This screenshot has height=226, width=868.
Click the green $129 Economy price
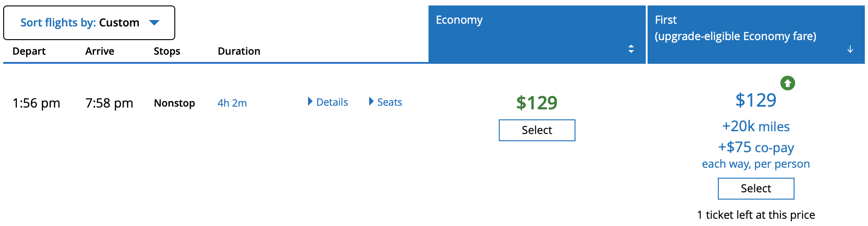coord(537,103)
